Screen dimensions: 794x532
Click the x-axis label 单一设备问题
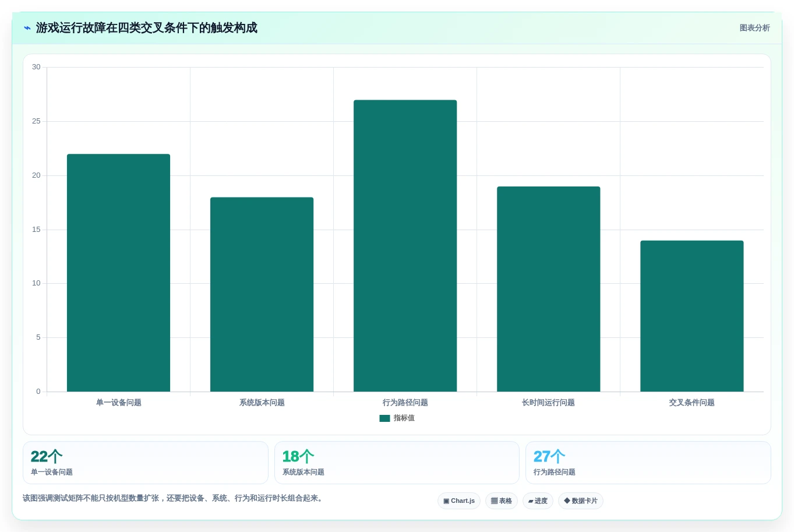coord(118,403)
